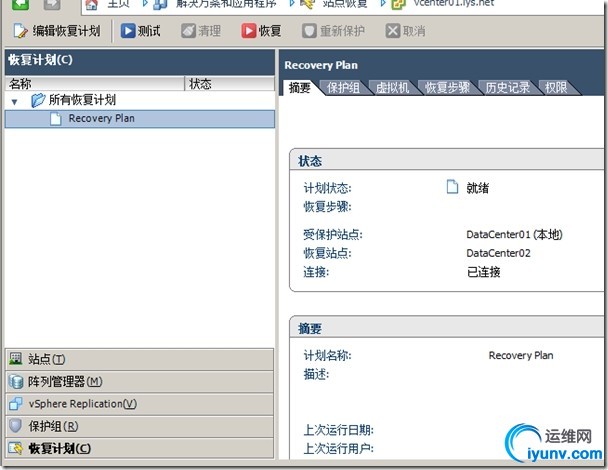Expand the breadcrumb arrow before 站点恢复
Viewport: 608px width, 470px height.
coord(292,3)
